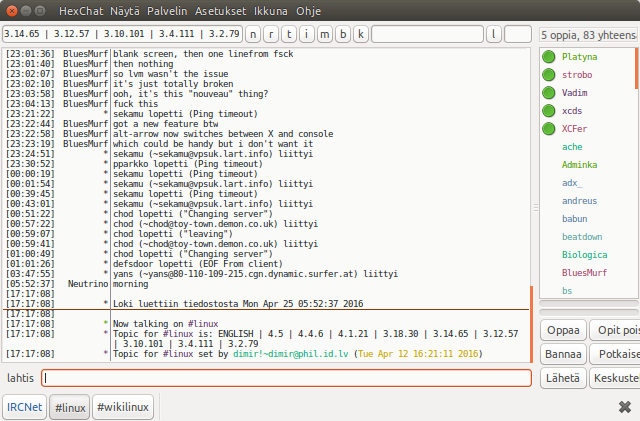Image resolution: width=640 pixels, height=421 pixels.
Task: Switch to the #wikilinux channel tab
Action: (x=123, y=407)
